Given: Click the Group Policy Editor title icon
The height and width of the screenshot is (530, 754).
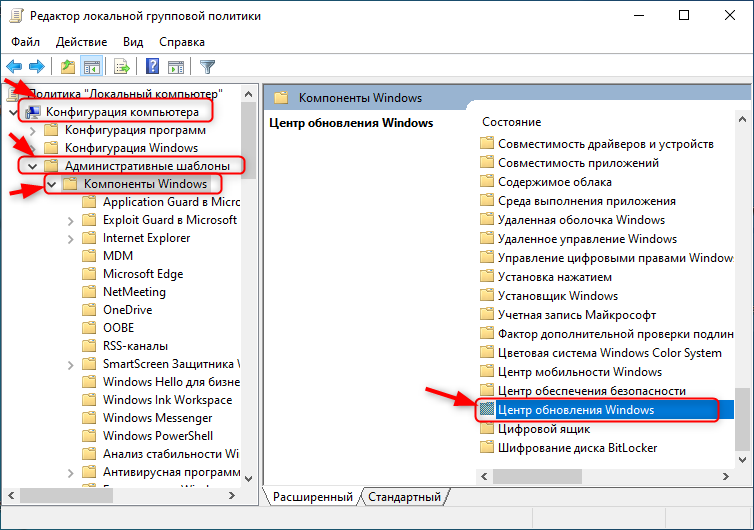Looking at the screenshot, I should [x=16, y=15].
